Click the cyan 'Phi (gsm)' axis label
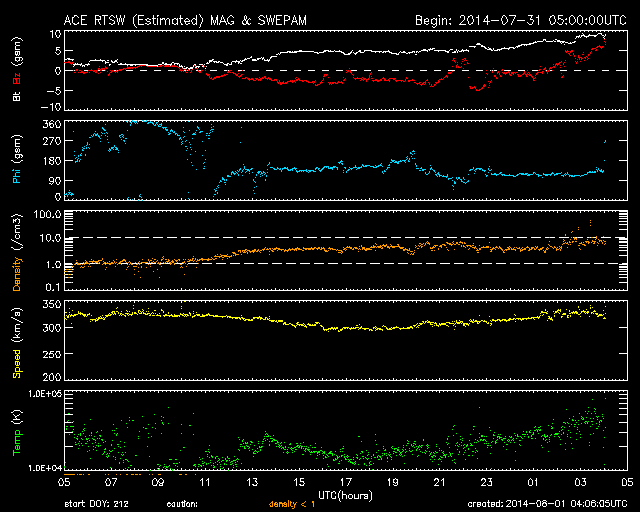 pos(17,160)
